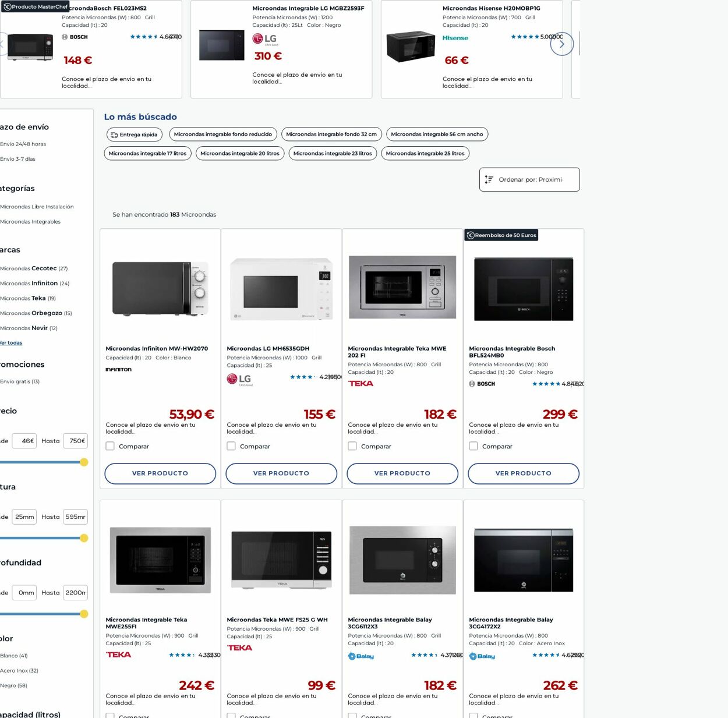Click the Infiniton brand logo
728x718 pixels.
tap(119, 369)
